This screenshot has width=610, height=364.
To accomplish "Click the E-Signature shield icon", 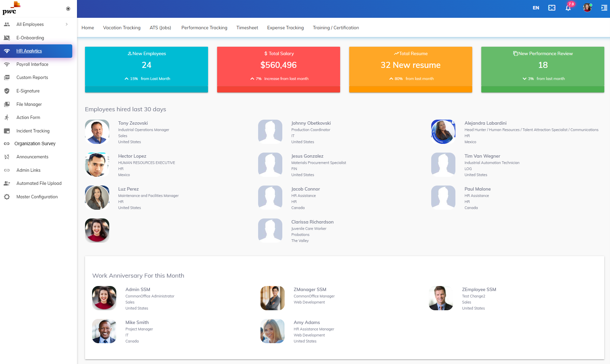I will pyautogui.click(x=7, y=91).
